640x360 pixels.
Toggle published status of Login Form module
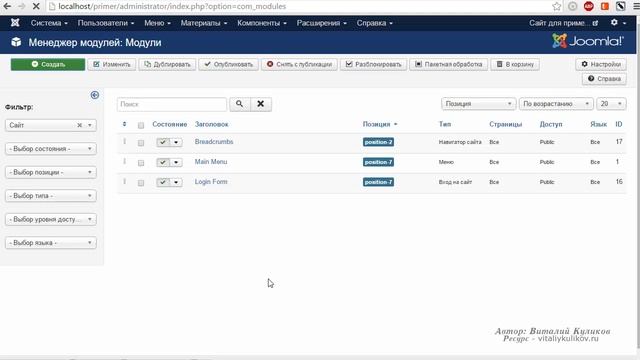tap(163, 182)
